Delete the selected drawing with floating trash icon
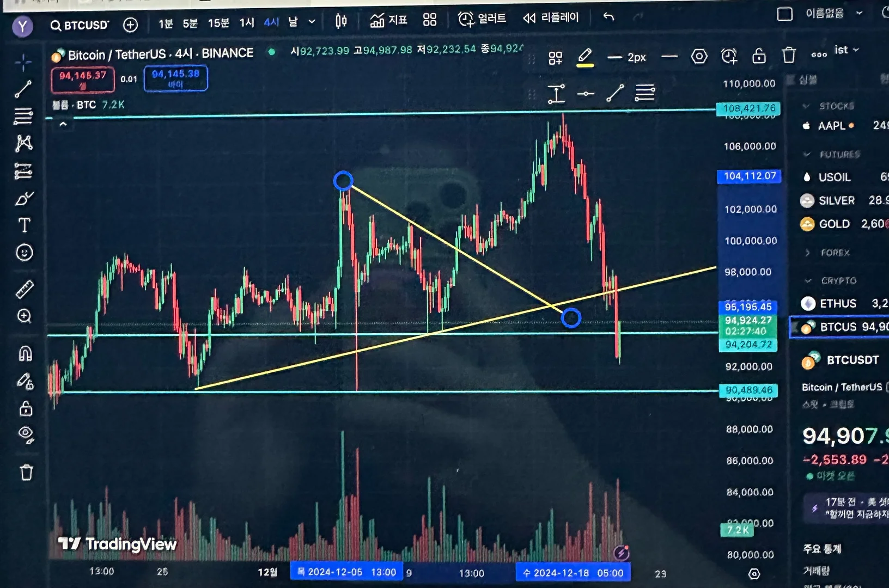The width and height of the screenshot is (889, 588). tap(789, 55)
